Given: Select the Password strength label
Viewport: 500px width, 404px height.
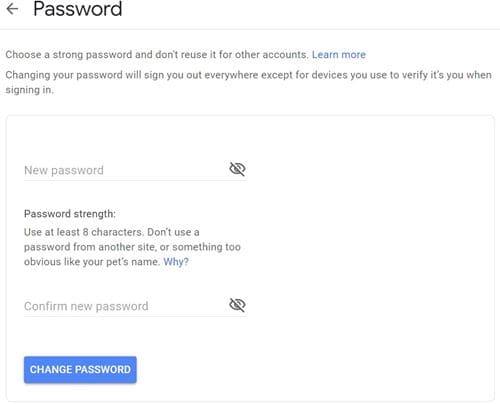Looking at the screenshot, I should [70, 214].
